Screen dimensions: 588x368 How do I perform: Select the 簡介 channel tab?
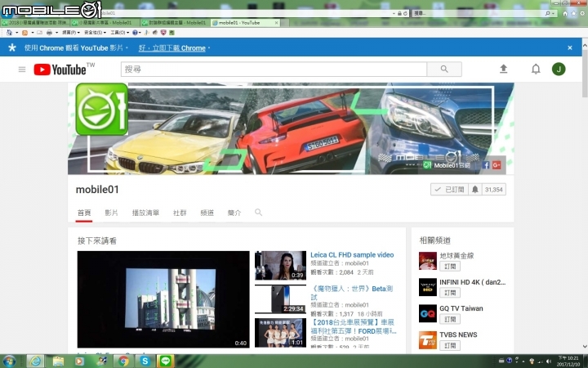[x=234, y=213]
